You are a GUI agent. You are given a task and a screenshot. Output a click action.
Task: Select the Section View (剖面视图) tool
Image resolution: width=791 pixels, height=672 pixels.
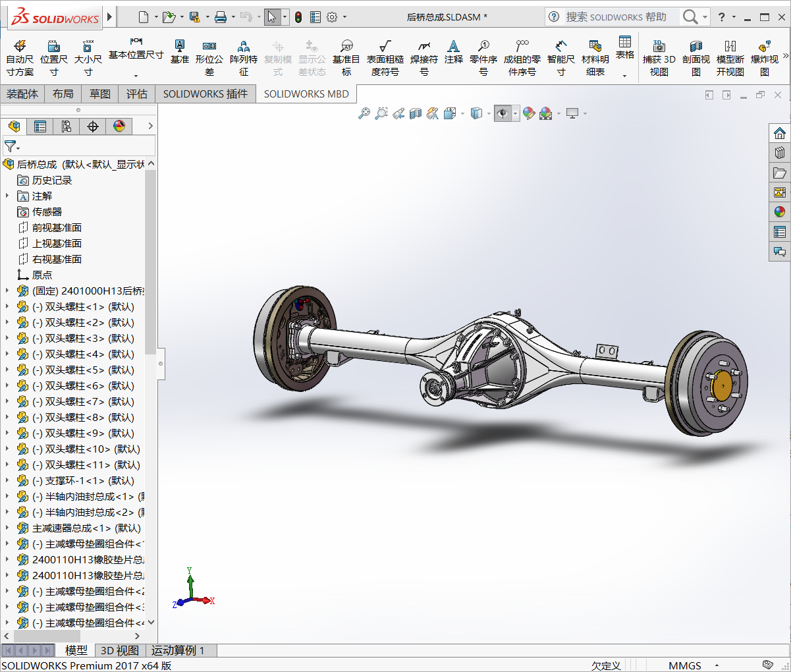pyautogui.click(x=696, y=57)
